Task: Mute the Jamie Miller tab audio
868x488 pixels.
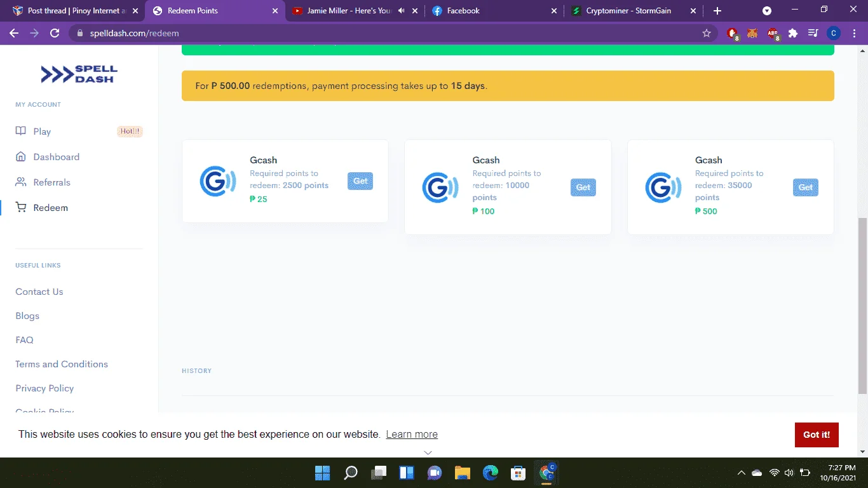Action: 401,11
